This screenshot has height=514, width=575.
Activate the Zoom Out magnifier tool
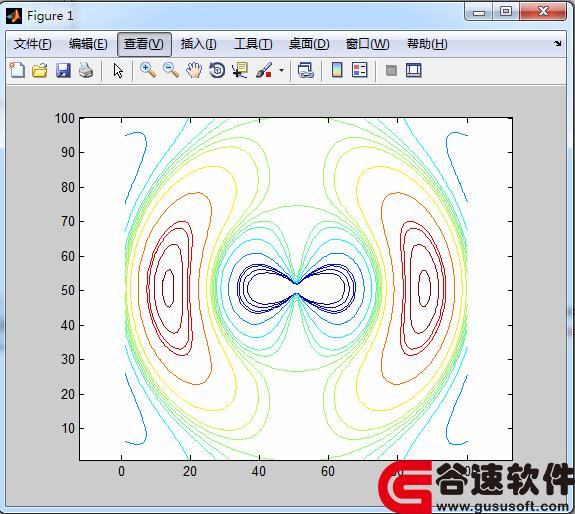[x=171, y=70]
